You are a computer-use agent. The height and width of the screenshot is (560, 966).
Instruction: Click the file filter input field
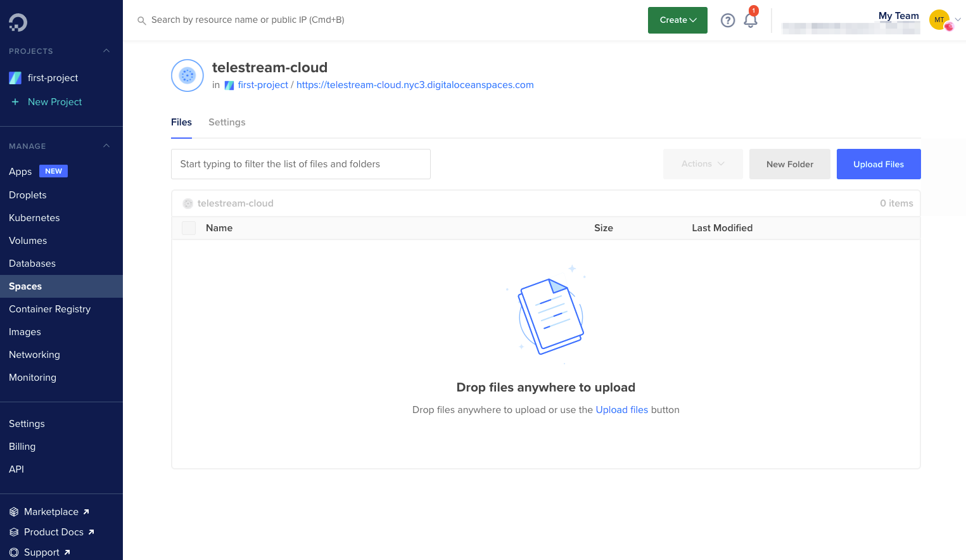tap(301, 164)
